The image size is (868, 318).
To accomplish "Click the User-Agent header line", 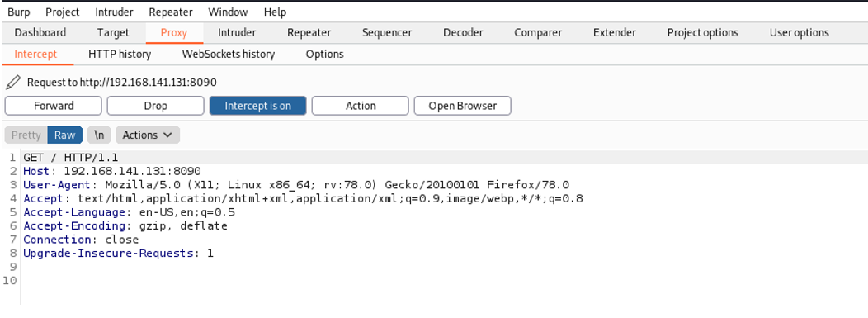I will pos(296,185).
